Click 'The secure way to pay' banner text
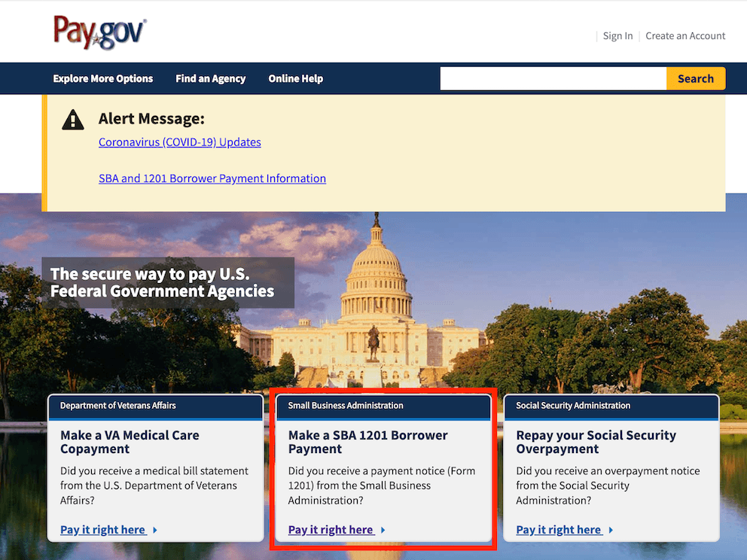Image resolution: width=747 pixels, height=560 pixels. (162, 282)
